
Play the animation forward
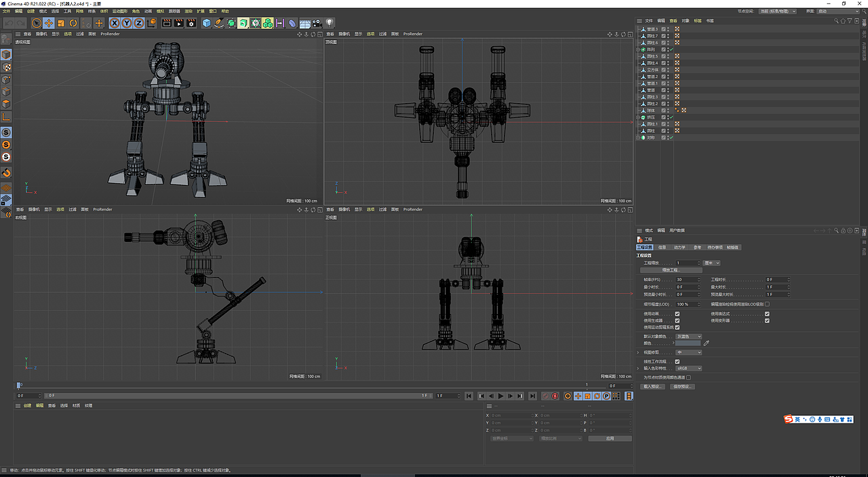tap(500, 396)
